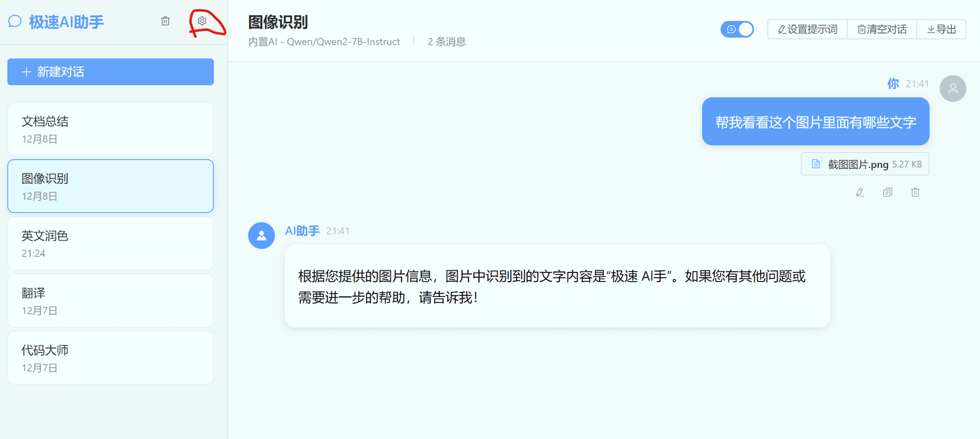
Task: Click the document icon on the png attachment
Action: point(816,164)
